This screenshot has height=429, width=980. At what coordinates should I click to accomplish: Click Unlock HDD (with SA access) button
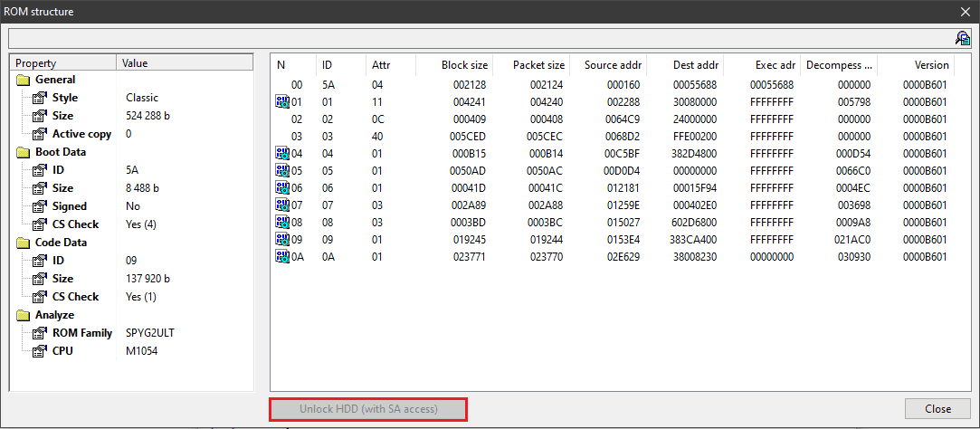368,409
